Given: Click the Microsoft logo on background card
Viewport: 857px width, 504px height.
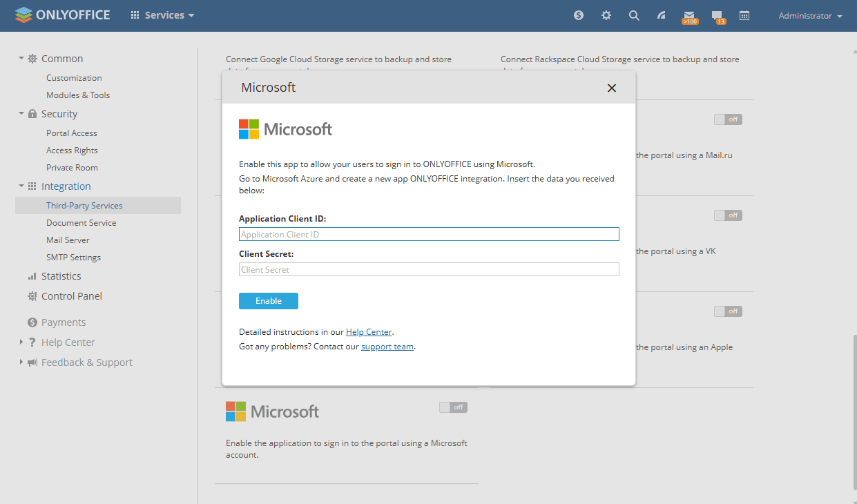Looking at the screenshot, I should pos(273,411).
